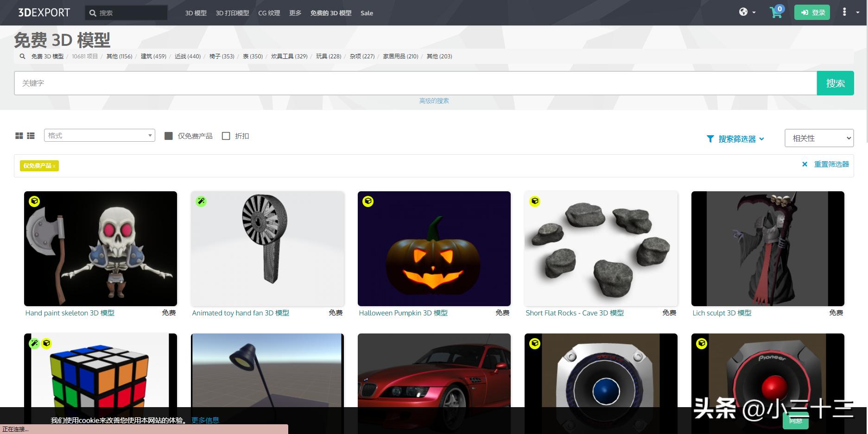
Task: Open the Animated toy hand fan thumbnail
Action: point(267,249)
